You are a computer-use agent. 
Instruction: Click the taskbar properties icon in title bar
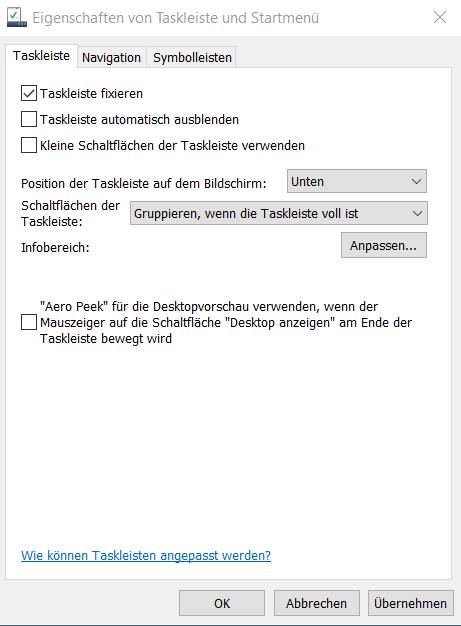coord(17,18)
